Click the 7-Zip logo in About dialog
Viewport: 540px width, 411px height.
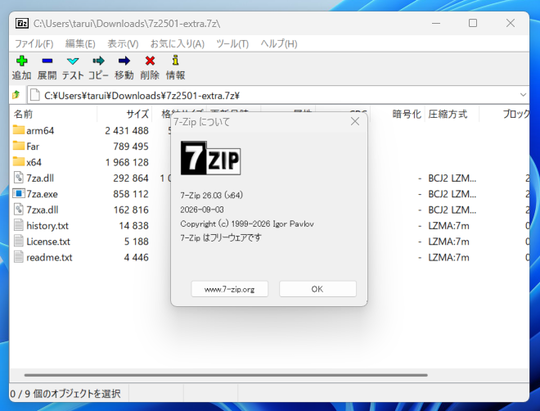click(x=210, y=158)
